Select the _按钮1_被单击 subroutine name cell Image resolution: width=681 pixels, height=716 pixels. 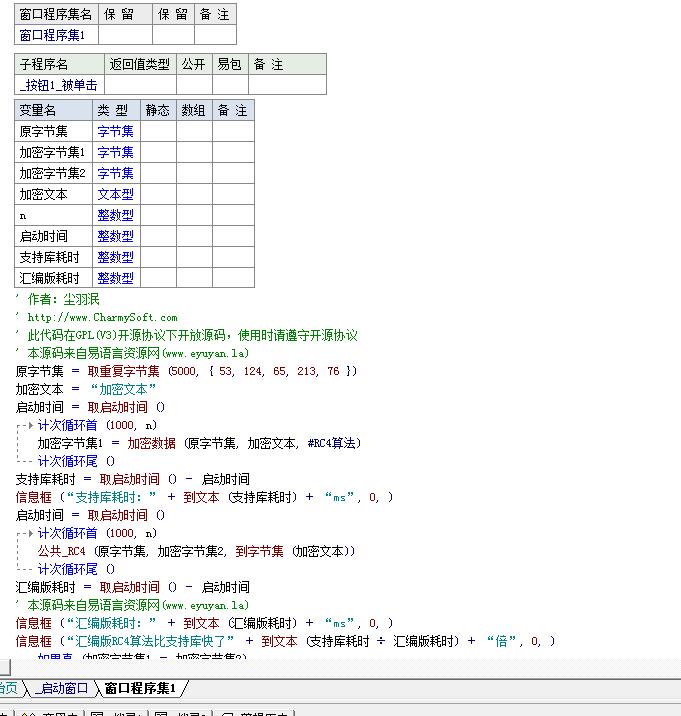59,85
